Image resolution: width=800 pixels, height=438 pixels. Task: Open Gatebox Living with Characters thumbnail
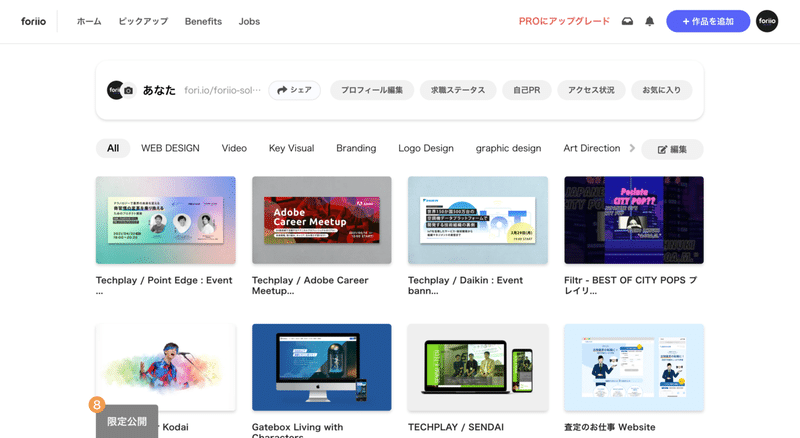coord(322,367)
